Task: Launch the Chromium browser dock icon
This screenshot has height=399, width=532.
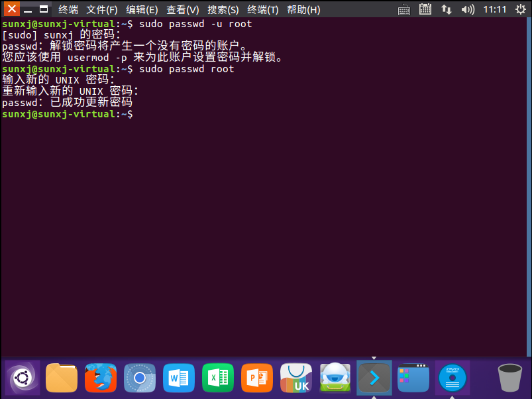Action: [140, 378]
